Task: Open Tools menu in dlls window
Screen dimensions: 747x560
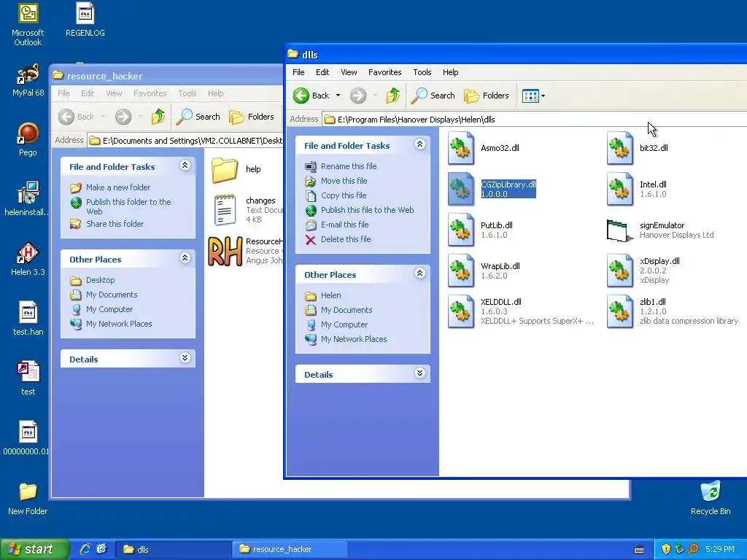Action: coord(422,72)
